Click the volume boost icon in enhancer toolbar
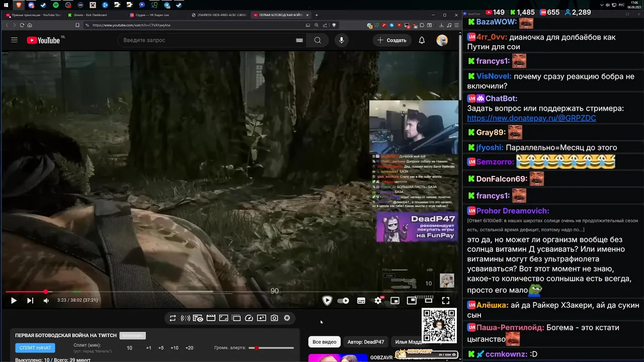The image size is (644, 362). [185, 318]
